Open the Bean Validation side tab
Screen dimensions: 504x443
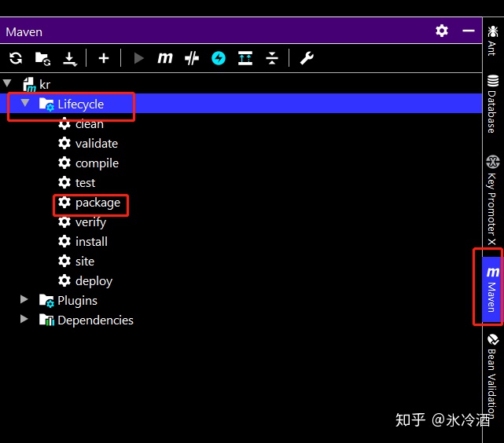pos(492,375)
